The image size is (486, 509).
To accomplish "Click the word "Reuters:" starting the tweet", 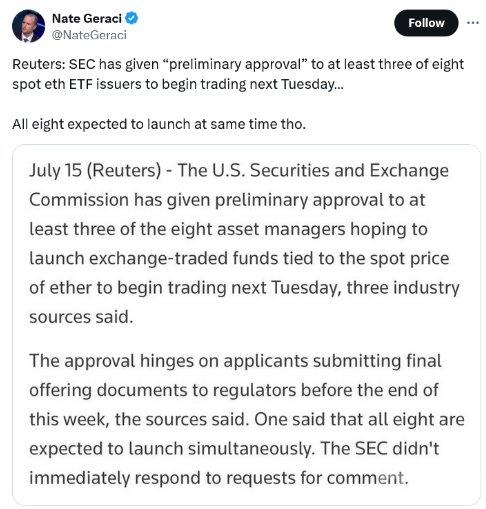I will (39, 64).
